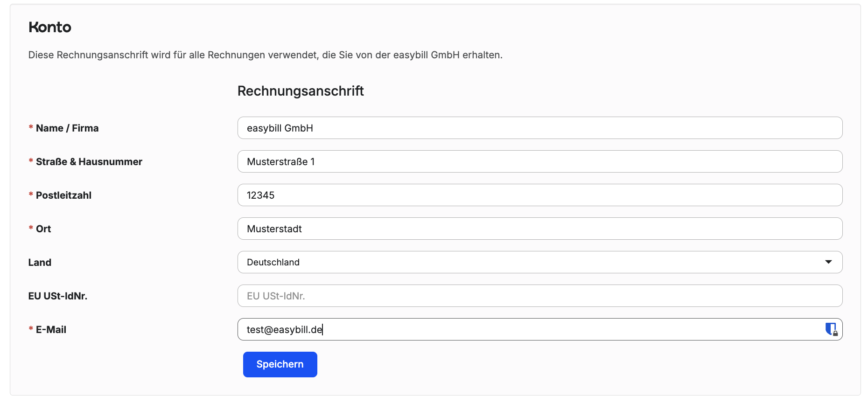The image size is (868, 403).
Task: Click the 'Ort' label
Action: point(43,229)
